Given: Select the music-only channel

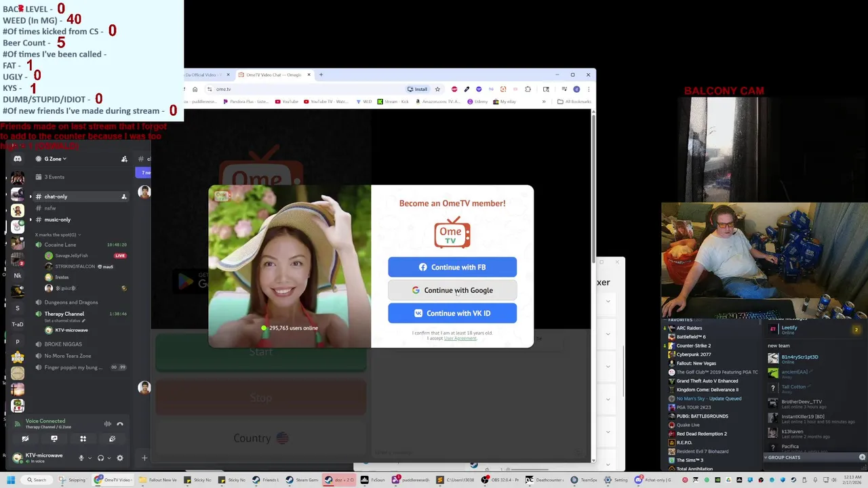Looking at the screenshot, I should tap(80, 220).
